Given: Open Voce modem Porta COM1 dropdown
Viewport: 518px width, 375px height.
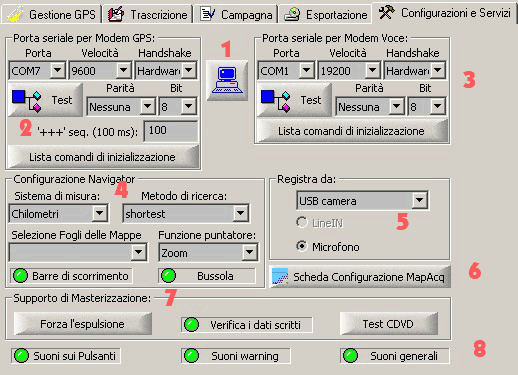Looking at the screenshot, I should coord(306,70).
